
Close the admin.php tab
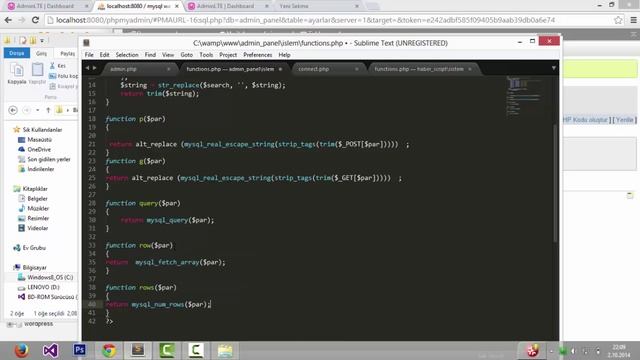(169, 69)
